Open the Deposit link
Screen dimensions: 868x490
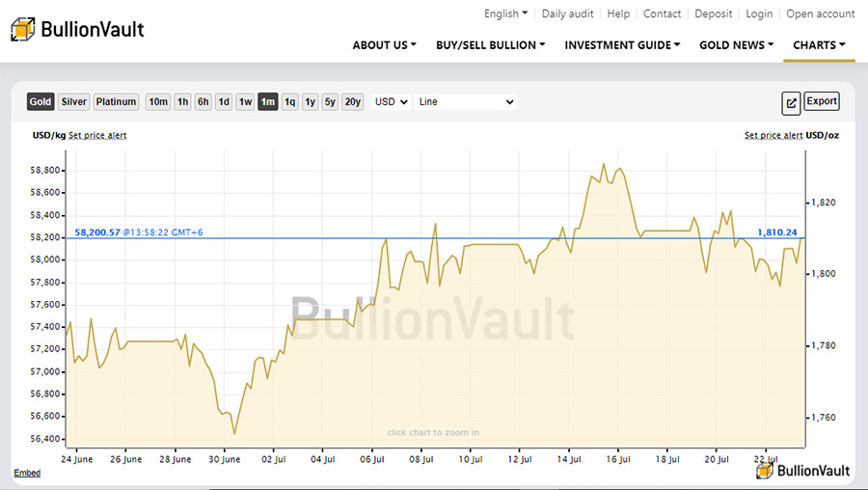coord(713,14)
